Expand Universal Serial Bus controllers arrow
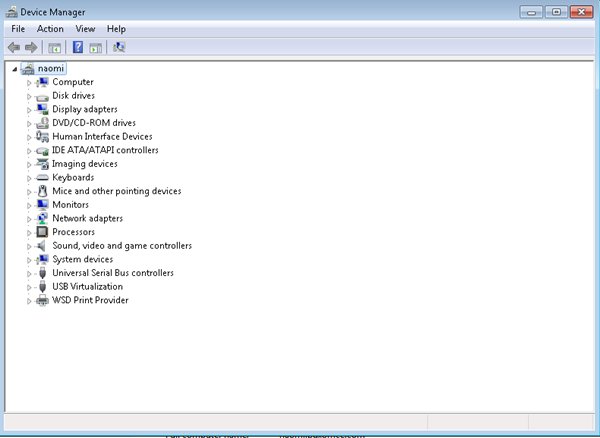The image size is (600, 438). [29, 274]
